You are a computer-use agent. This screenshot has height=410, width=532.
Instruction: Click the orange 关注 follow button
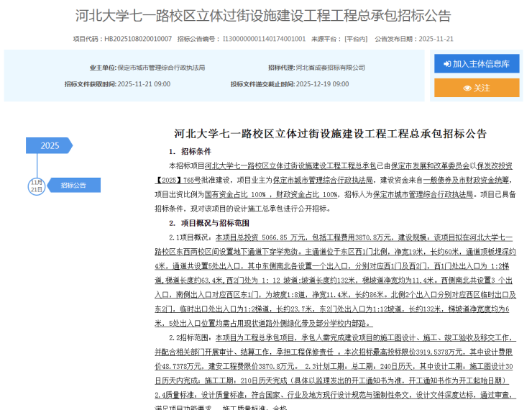477,88
